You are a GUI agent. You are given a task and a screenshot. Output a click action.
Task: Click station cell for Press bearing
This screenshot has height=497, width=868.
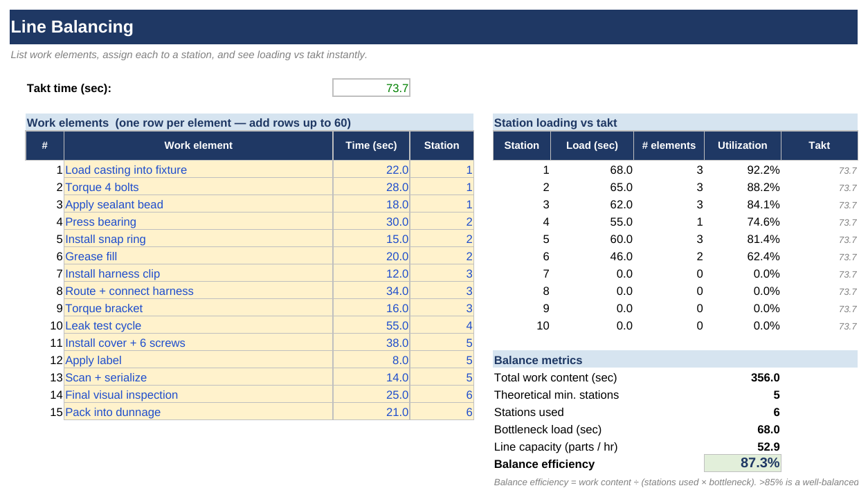[x=442, y=222]
